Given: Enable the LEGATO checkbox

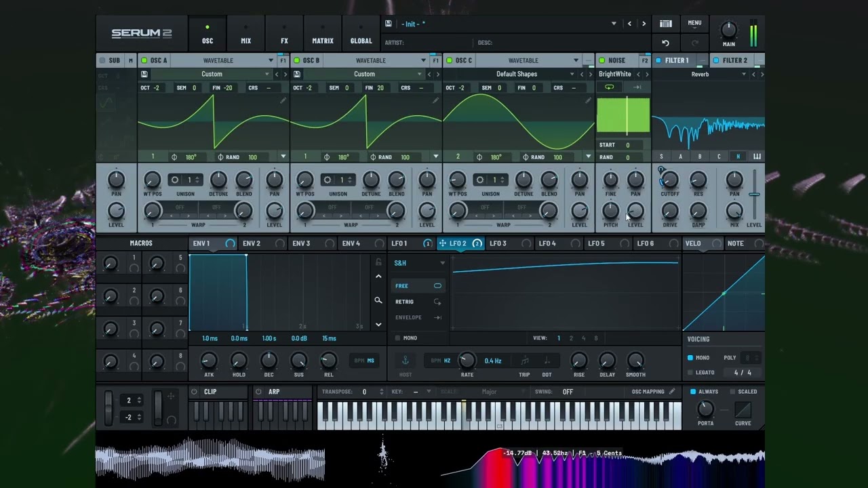Looking at the screenshot, I should [690, 372].
